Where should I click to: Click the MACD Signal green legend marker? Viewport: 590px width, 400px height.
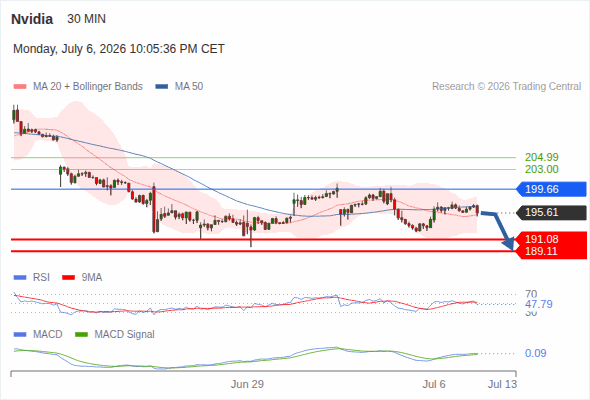(81, 334)
